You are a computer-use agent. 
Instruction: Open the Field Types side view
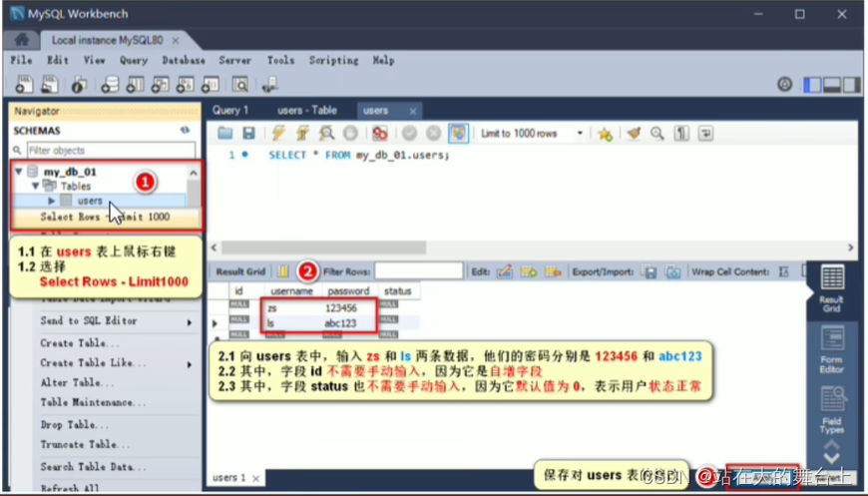831,409
